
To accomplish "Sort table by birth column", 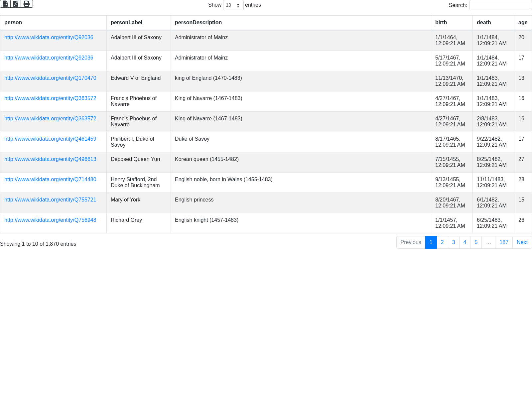I will pos(441,23).
